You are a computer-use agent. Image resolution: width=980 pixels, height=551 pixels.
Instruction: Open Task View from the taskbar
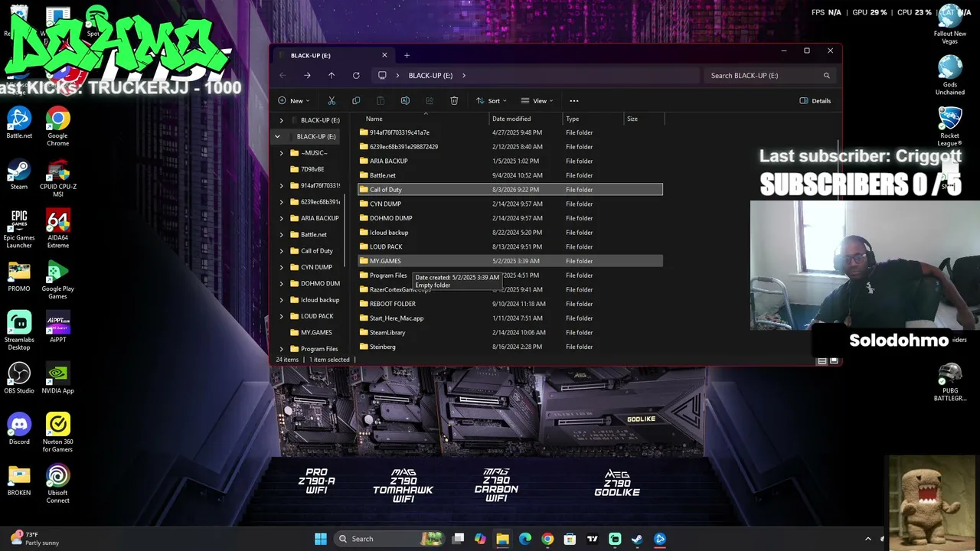(458, 539)
